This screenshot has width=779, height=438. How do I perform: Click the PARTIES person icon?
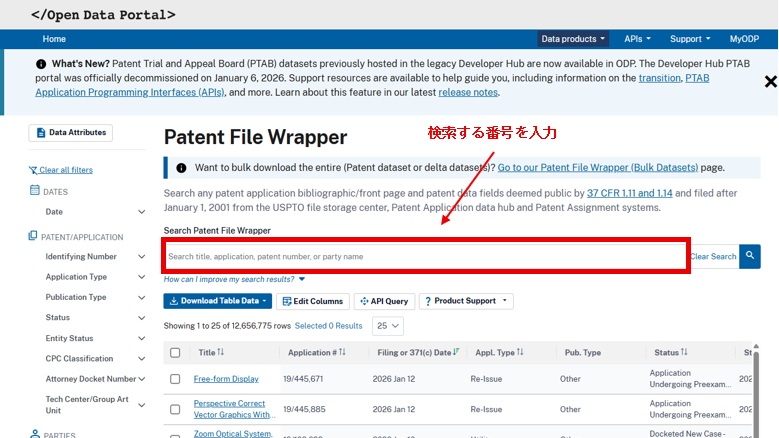click(35, 434)
